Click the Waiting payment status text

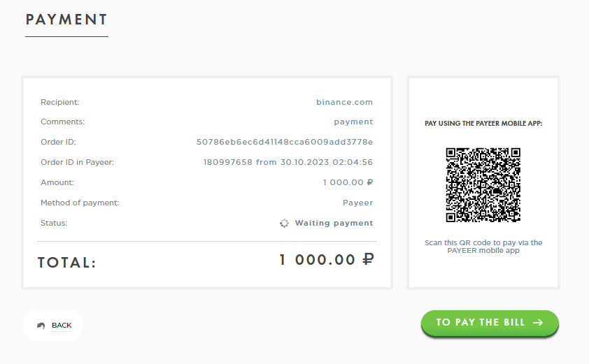(x=334, y=224)
